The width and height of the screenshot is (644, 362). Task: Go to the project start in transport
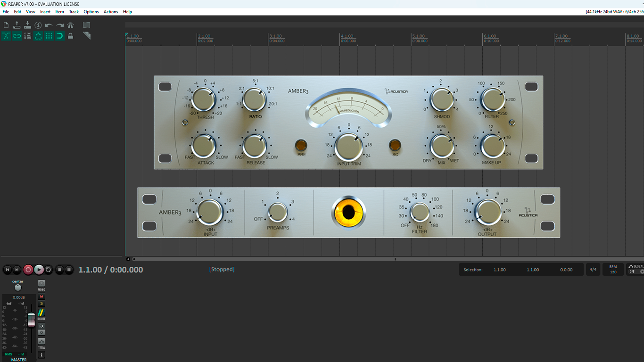7,270
